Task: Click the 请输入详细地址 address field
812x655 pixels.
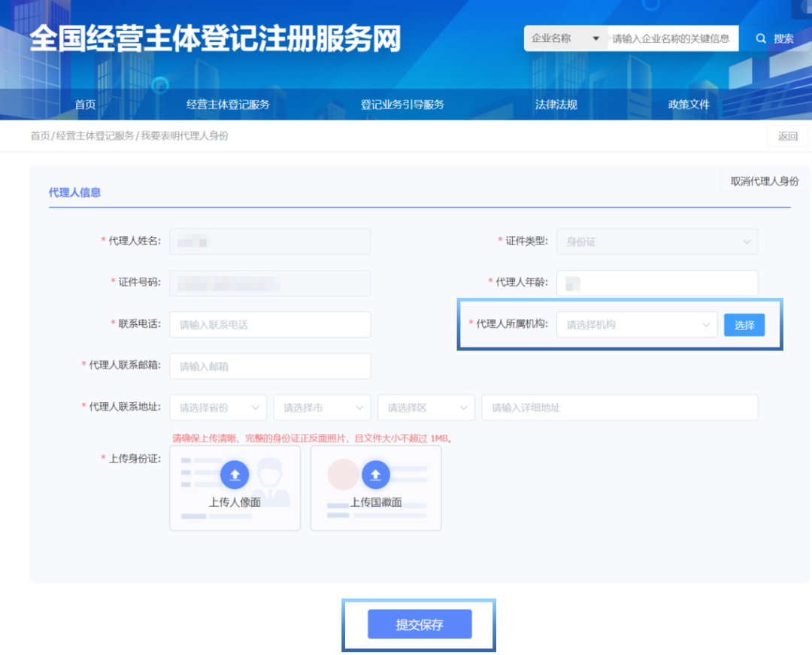Action: pos(620,408)
